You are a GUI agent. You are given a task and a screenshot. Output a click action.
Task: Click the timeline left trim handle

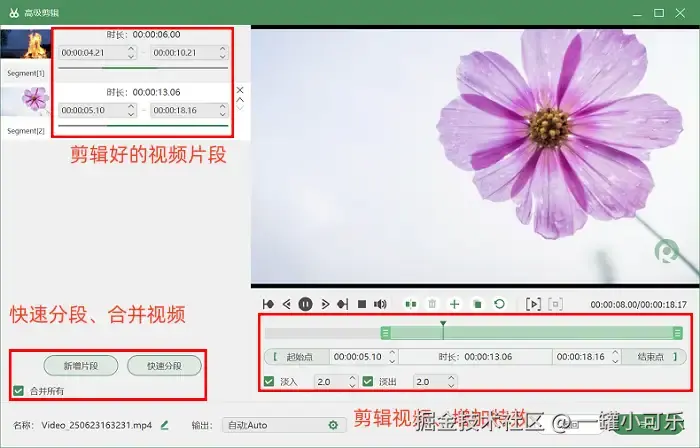coord(385,332)
